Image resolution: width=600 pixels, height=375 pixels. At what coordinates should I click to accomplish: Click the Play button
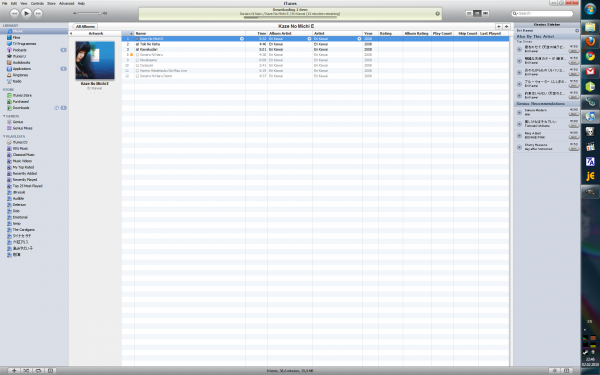pyautogui.click(x=26, y=13)
